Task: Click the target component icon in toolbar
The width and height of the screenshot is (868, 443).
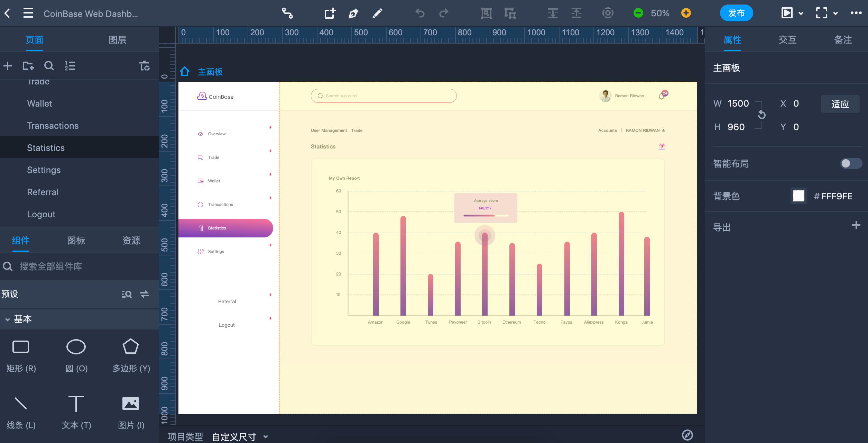Action: pyautogui.click(x=608, y=13)
